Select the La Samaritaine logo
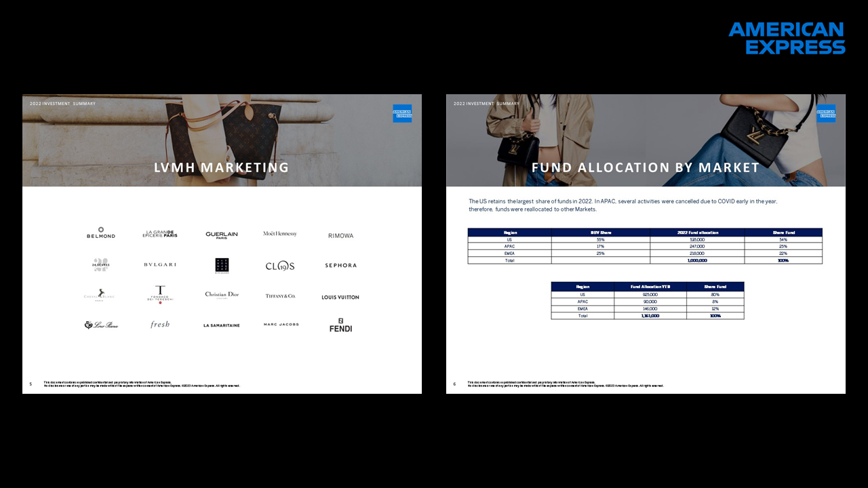This screenshot has width=868, height=488. click(222, 326)
